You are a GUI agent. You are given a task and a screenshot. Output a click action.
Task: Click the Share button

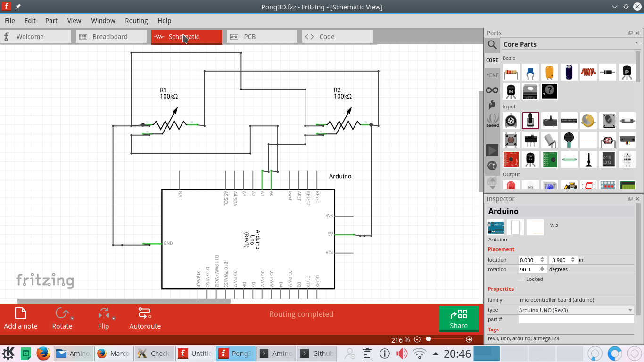point(459,319)
